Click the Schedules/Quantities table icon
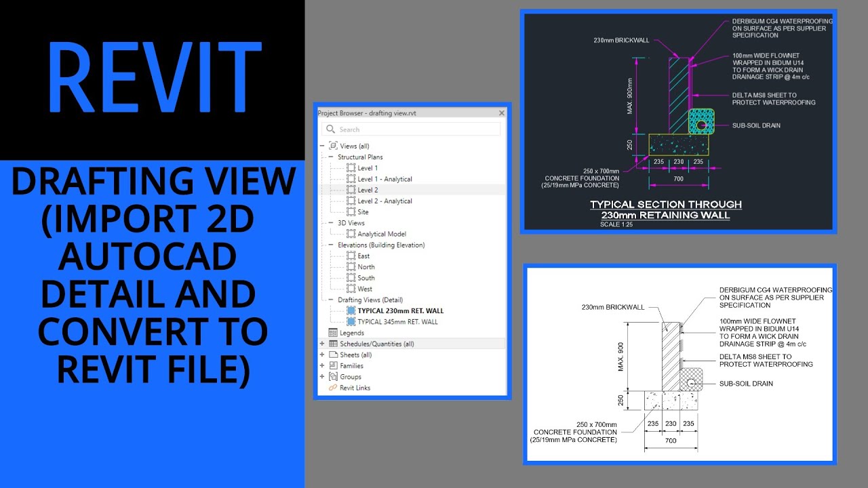This screenshot has width=868, height=488. click(333, 344)
